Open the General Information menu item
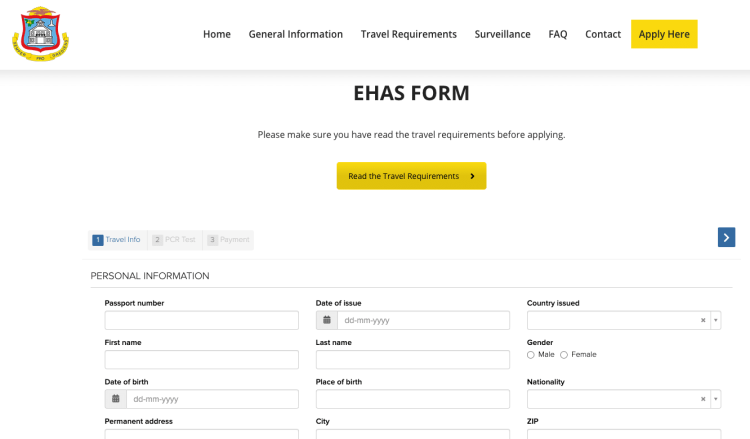The height and width of the screenshot is (439, 750). coord(295,34)
